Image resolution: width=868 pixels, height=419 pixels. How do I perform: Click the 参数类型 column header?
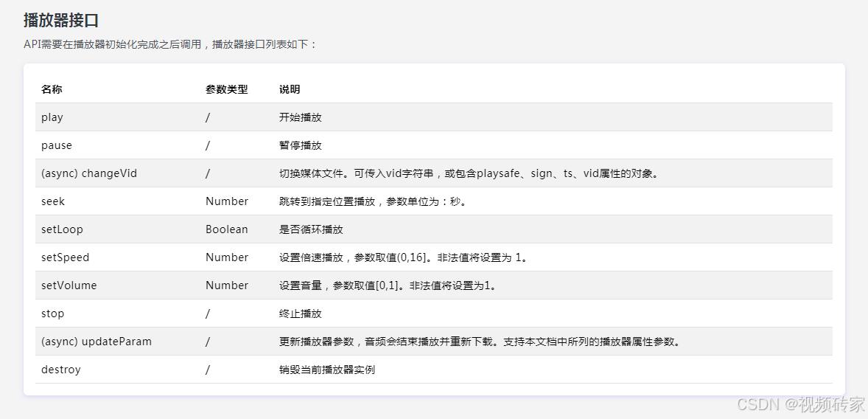click(x=226, y=89)
